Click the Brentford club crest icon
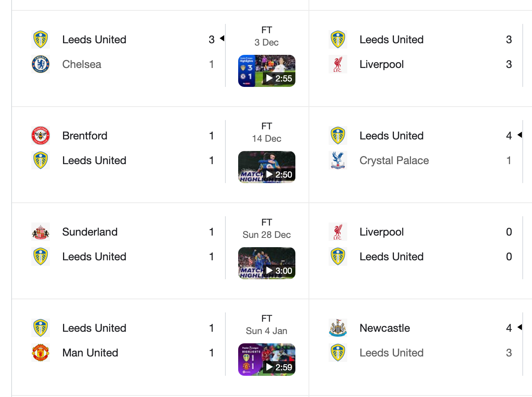Screen dimensions: 532x397 (x=41, y=136)
